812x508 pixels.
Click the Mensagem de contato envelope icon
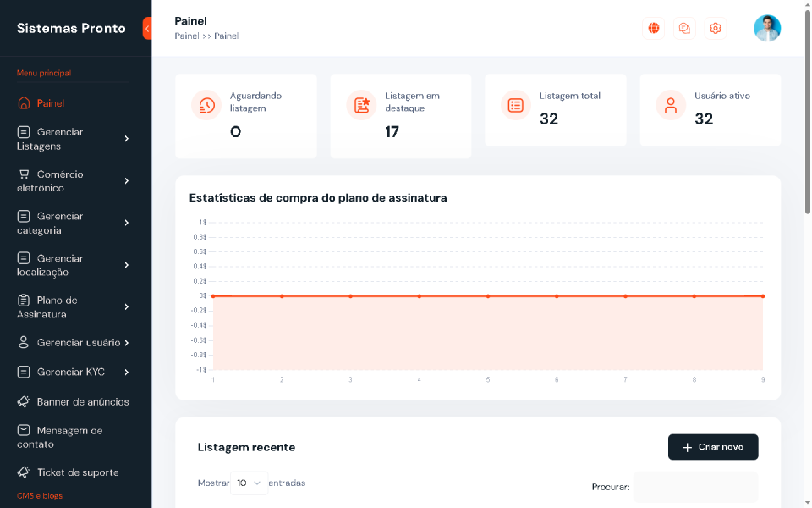click(23, 430)
